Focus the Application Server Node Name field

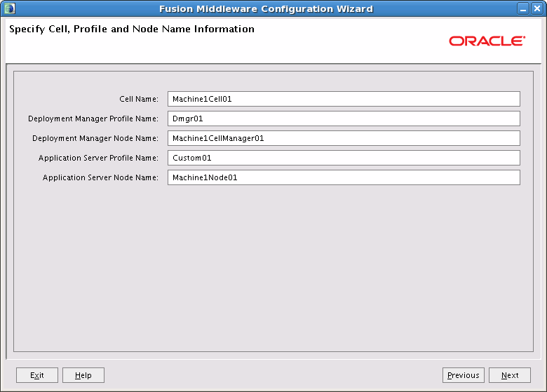coord(344,177)
